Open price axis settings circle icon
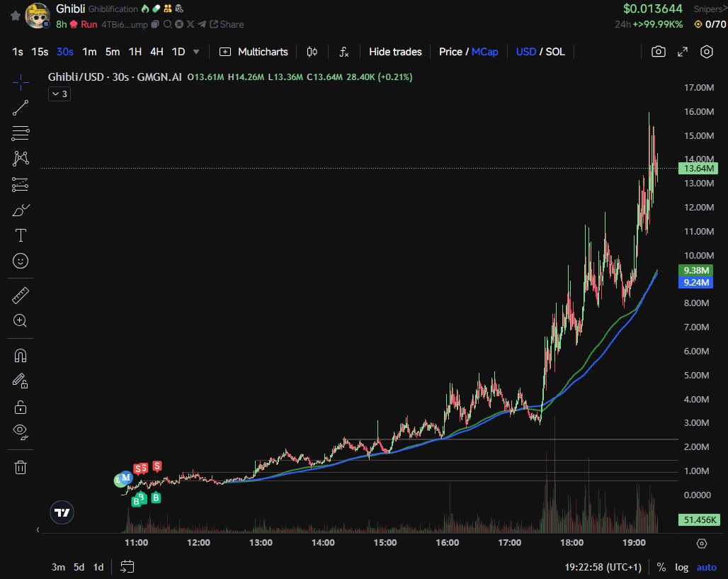The image size is (728, 579). pos(702,544)
